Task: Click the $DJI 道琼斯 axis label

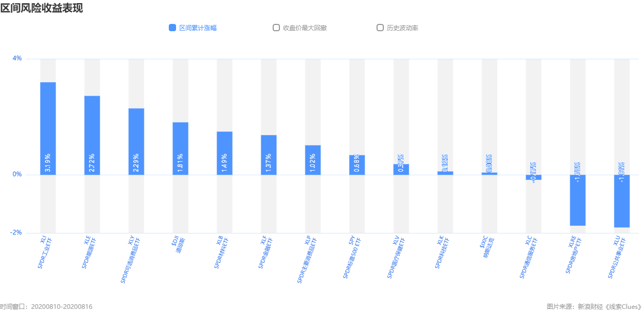Action: coord(178,245)
